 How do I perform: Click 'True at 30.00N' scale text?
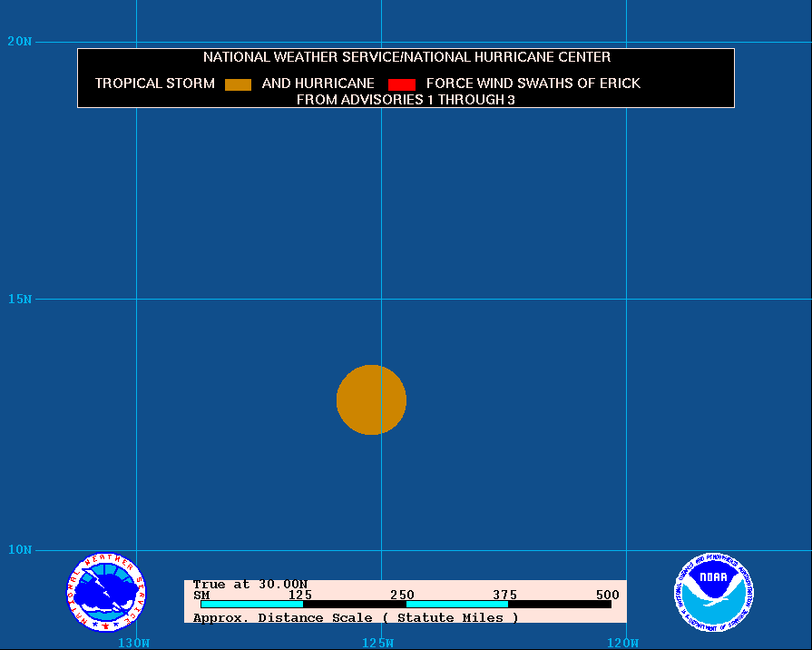250,585
